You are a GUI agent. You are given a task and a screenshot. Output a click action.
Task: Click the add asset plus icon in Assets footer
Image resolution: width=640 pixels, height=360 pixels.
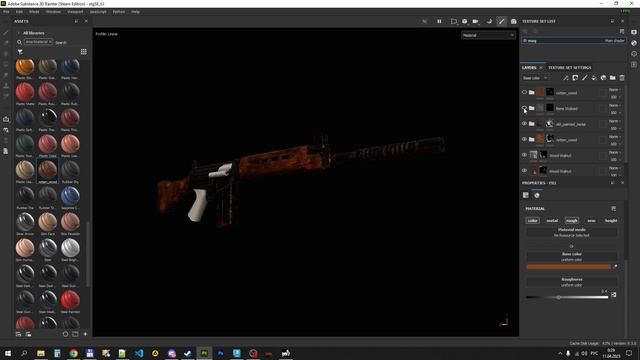click(85, 334)
